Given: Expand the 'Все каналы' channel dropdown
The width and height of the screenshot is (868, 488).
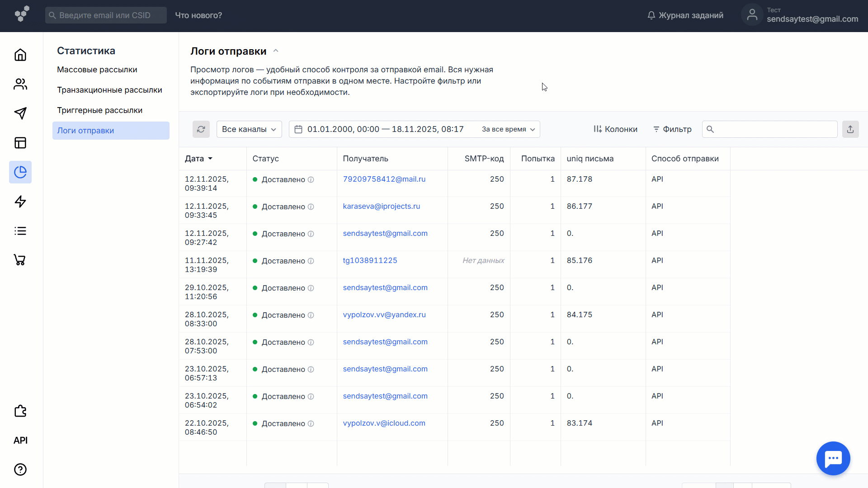Looking at the screenshot, I should point(249,129).
